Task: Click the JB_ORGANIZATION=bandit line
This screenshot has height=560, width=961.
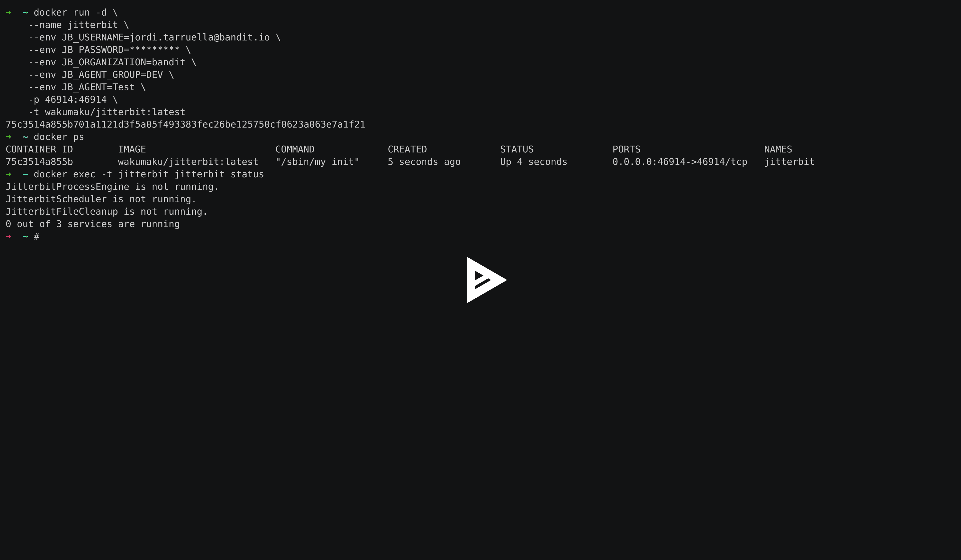Action: [112, 63]
